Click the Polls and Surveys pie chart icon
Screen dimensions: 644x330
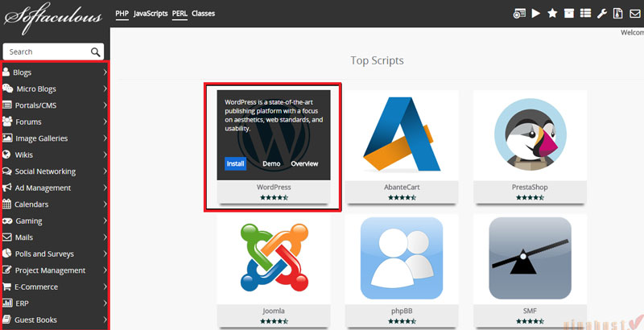(x=6, y=254)
